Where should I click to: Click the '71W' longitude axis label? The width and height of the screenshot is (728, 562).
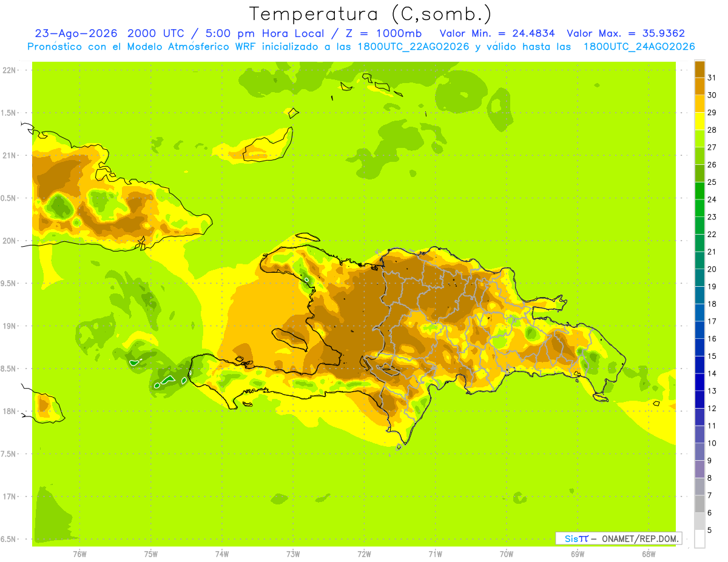tap(435, 554)
